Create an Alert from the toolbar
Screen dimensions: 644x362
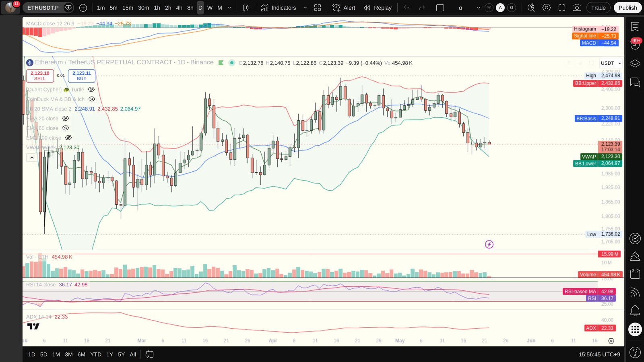[344, 8]
